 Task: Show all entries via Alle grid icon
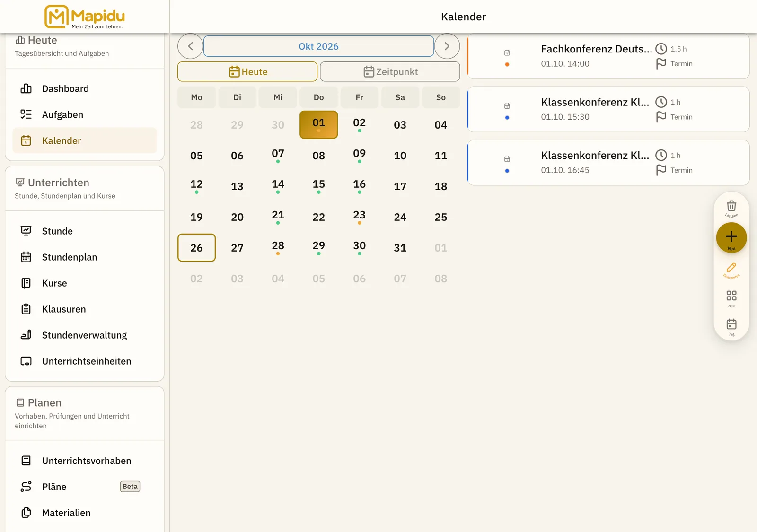731,298
